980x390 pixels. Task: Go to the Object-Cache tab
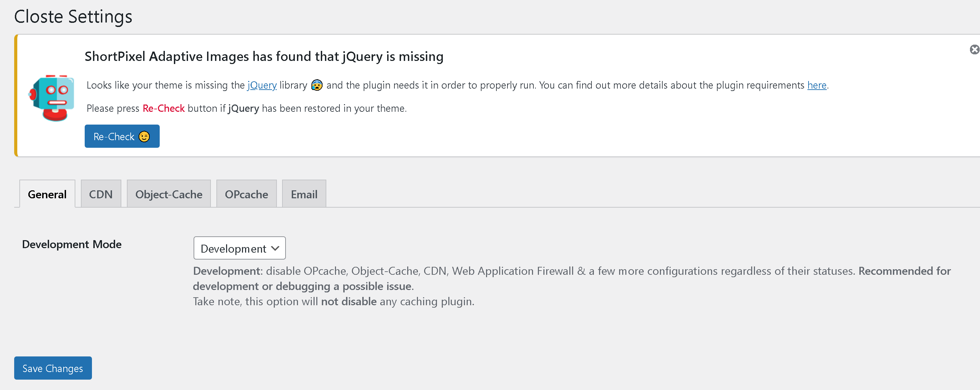click(x=169, y=194)
